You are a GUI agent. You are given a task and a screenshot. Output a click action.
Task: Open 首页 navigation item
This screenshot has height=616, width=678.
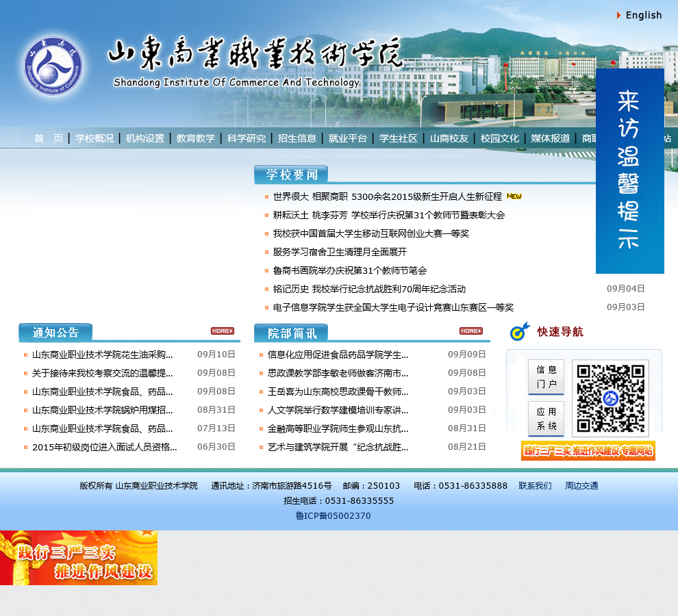coord(49,138)
